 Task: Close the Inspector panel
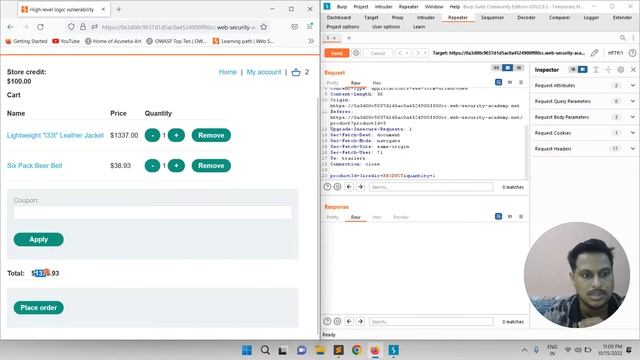(633, 70)
